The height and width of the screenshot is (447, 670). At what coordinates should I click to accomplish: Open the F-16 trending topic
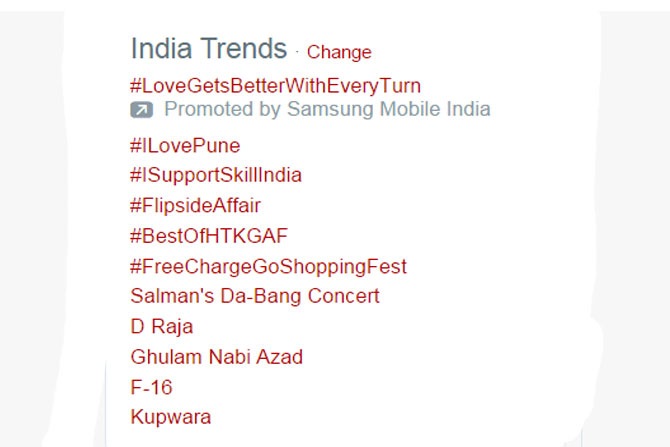point(151,387)
